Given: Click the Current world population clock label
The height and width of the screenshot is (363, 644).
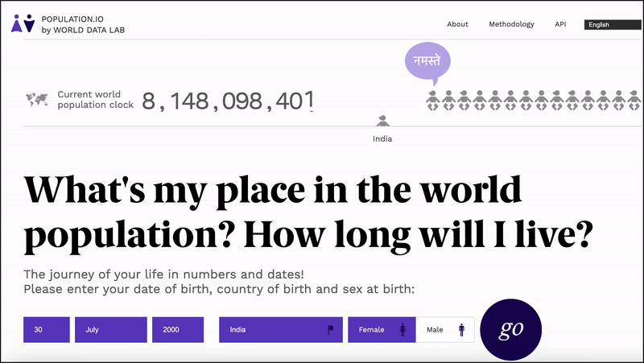Looking at the screenshot, I should [x=95, y=99].
